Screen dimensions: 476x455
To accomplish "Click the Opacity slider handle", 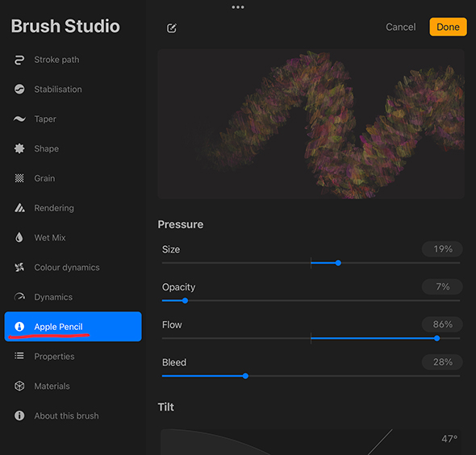I will point(185,300).
